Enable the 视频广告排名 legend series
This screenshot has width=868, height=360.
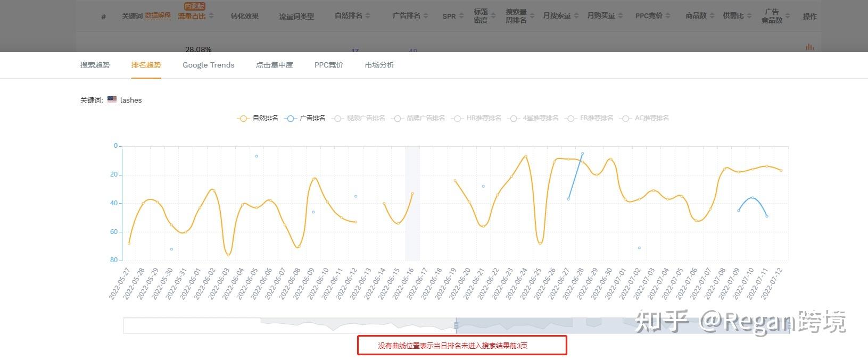[x=358, y=118]
